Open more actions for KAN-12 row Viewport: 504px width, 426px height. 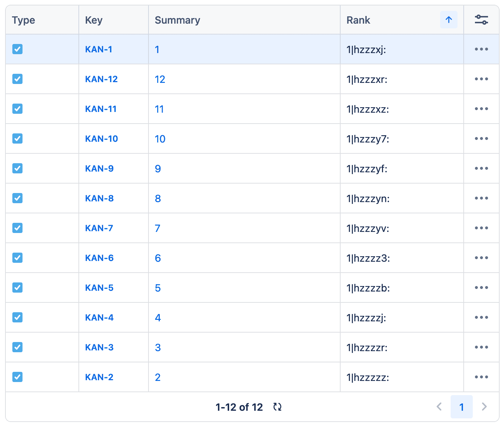[481, 79]
